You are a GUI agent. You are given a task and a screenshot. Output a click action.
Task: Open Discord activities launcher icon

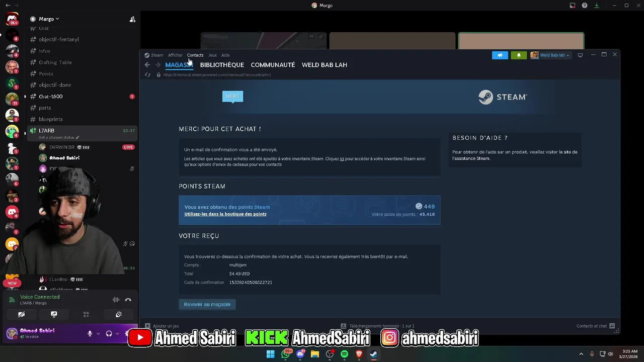pyautogui.click(x=86, y=314)
